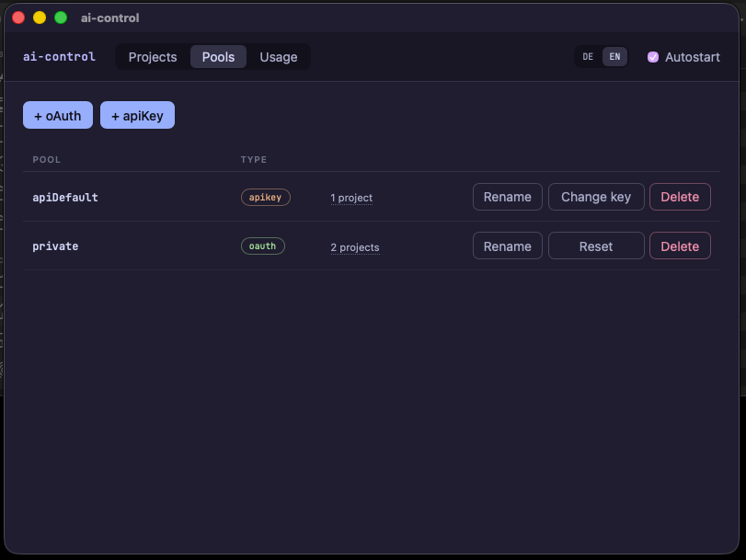Viewport: 746px width, 560px height.
Task: Open the Projects tab
Action: click(x=153, y=57)
